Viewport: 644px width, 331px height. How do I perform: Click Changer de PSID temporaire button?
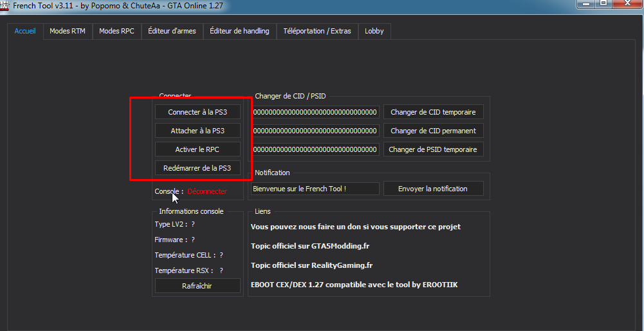tap(434, 149)
